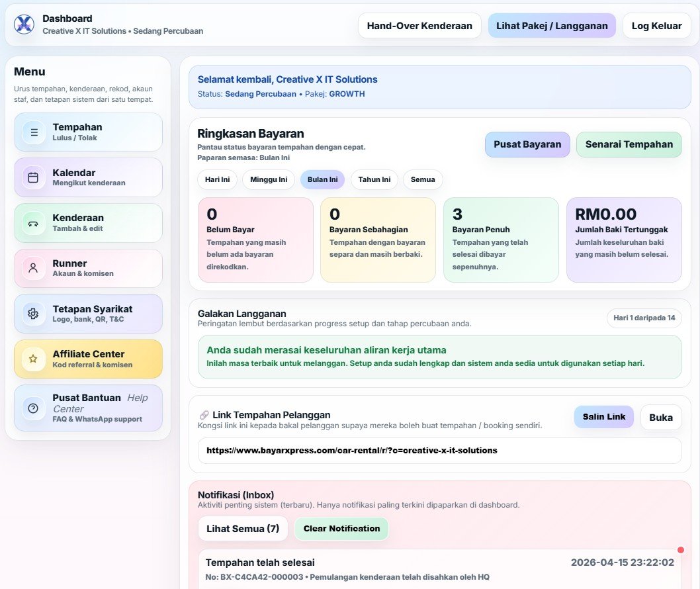The image size is (700, 589).
Task: Activate the Tahun Ini filter
Action: click(374, 179)
